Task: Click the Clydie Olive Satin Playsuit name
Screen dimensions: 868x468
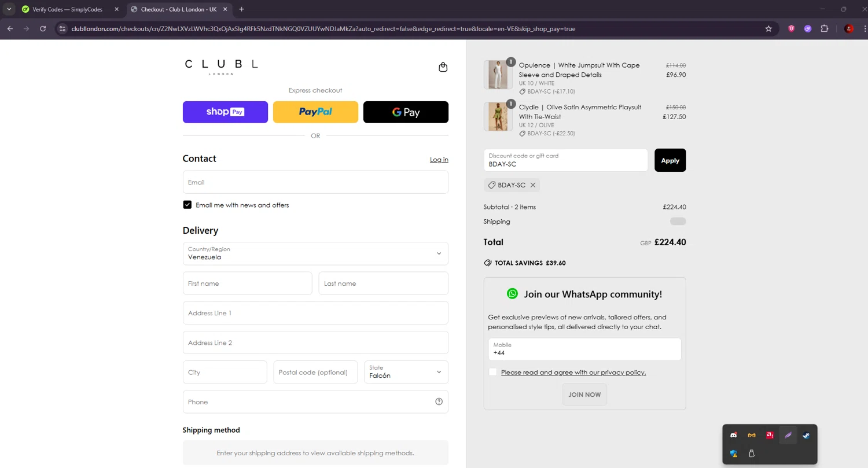Action: tap(580, 112)
